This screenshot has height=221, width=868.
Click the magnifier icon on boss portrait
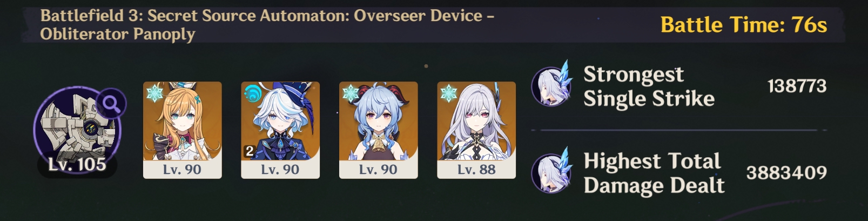(x=111, y=104)
